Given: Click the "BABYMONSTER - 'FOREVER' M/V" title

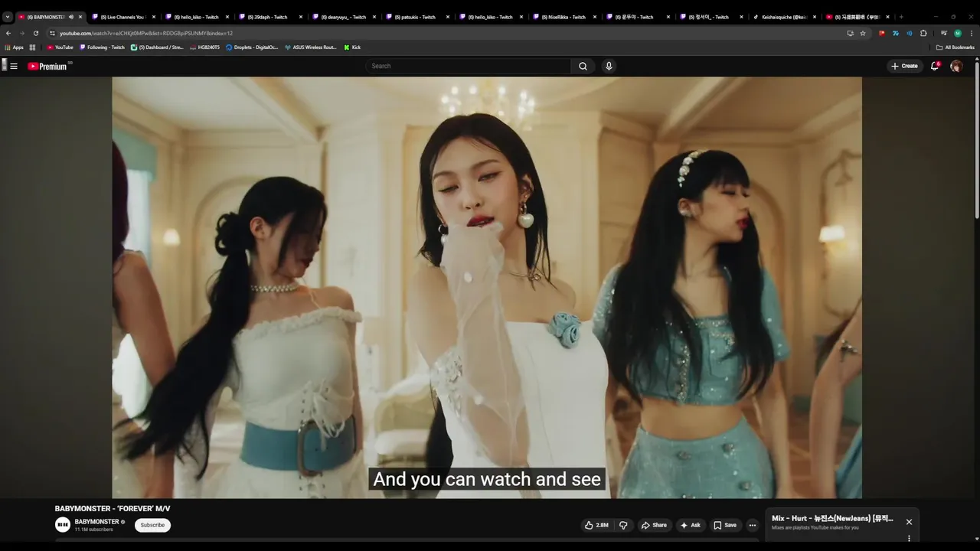Looking at the screenshot, I should [113, 508].
